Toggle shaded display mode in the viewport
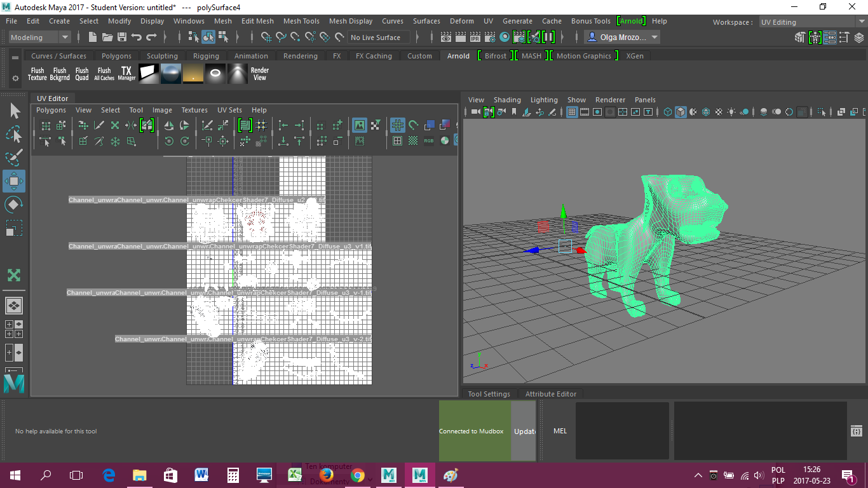The height and width of the screenshot is (488, 868). point(681,112)
